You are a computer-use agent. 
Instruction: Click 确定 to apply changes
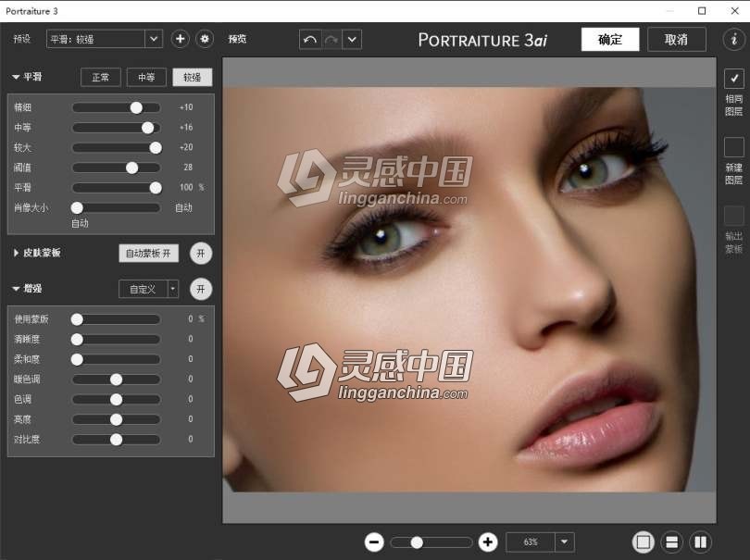(610, 39)
